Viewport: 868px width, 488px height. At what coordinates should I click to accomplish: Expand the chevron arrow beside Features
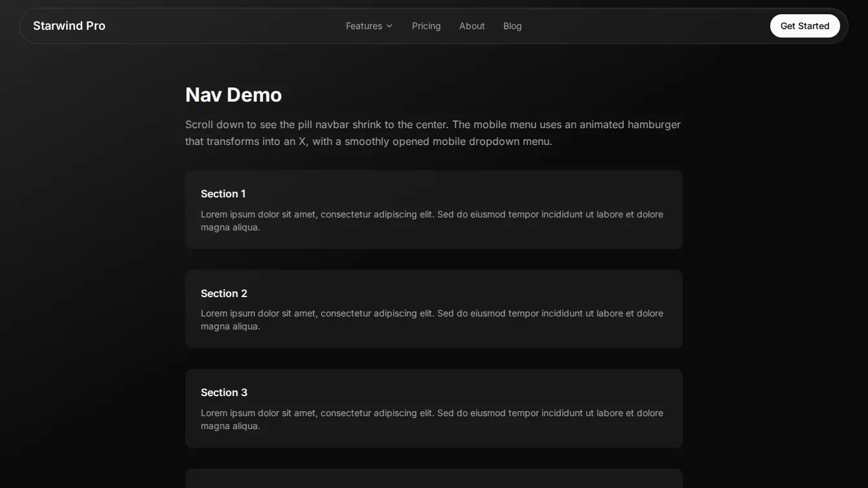389,26
